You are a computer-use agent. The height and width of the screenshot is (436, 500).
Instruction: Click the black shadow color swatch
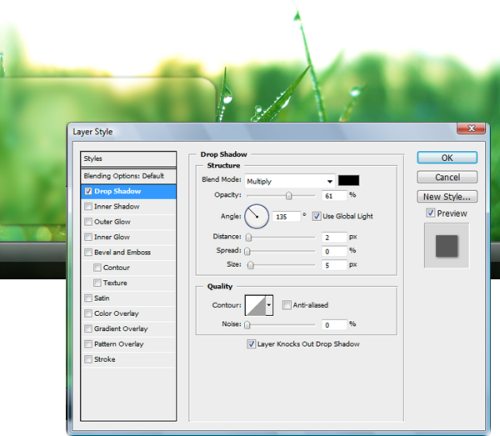[x=349, y=180]
